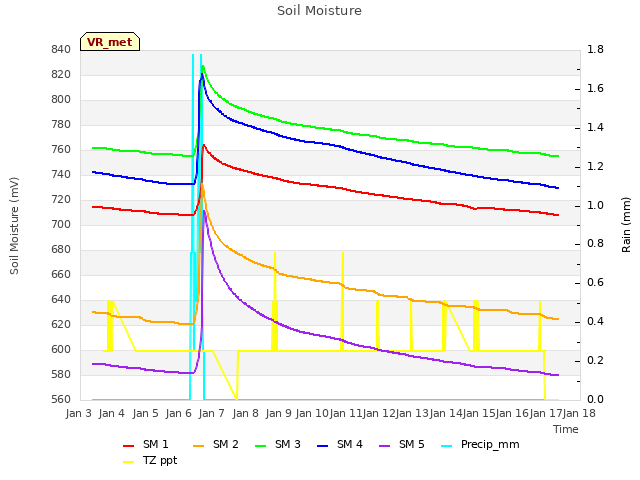Click the purple SM 5 peak point
Image resolution: width=640 pixels, height=480 pixels.
(204, 211)
